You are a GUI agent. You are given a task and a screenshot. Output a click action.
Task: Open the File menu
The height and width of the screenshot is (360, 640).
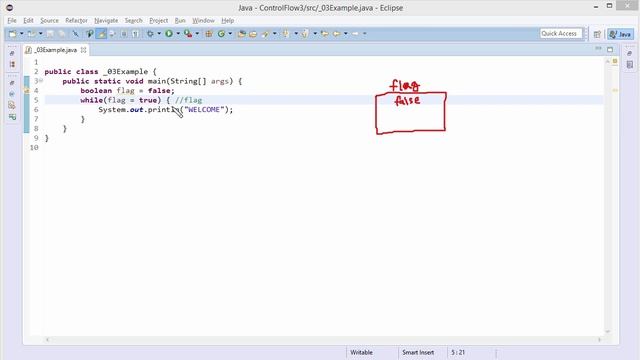tap(12, 20)
